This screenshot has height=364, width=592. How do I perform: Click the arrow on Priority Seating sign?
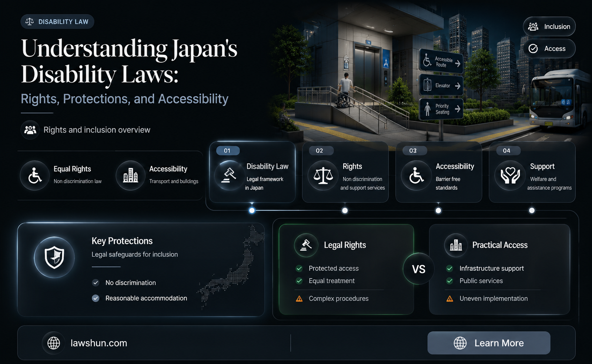[458, 109]
